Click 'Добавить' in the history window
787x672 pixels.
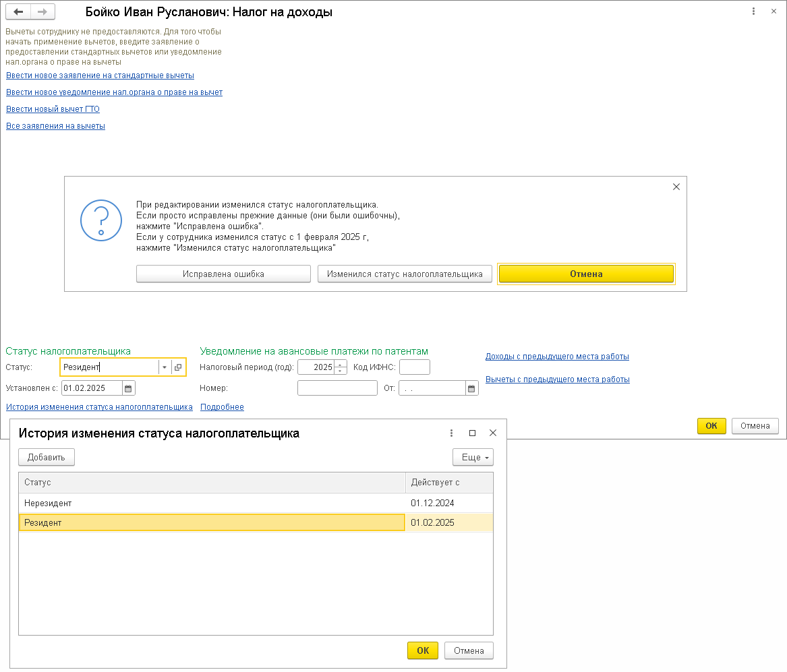(x=46, y=458)
